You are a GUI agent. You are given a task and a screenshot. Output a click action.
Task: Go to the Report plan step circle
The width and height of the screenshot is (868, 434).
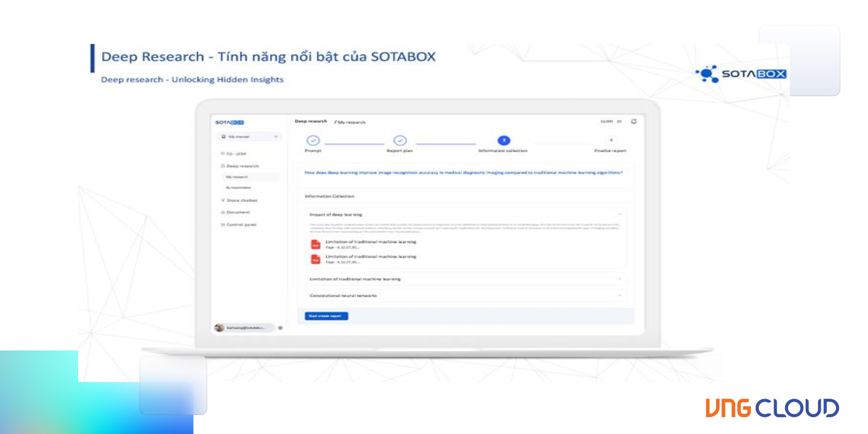tap(400, 141)
